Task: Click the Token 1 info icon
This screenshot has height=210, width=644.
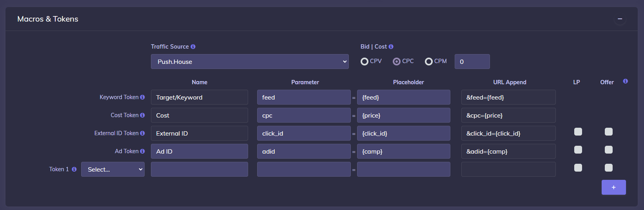Action: (74, 169)
